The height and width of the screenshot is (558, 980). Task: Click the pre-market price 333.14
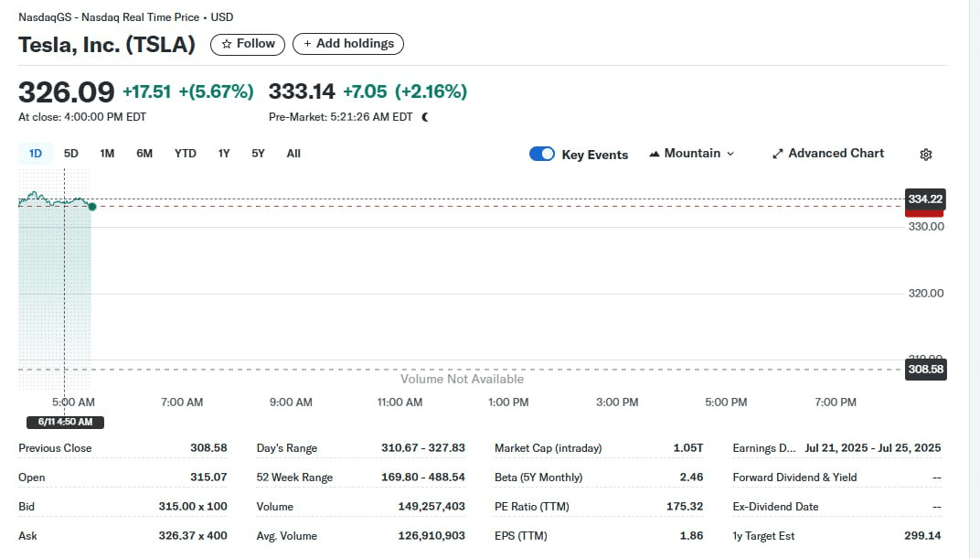302,91
